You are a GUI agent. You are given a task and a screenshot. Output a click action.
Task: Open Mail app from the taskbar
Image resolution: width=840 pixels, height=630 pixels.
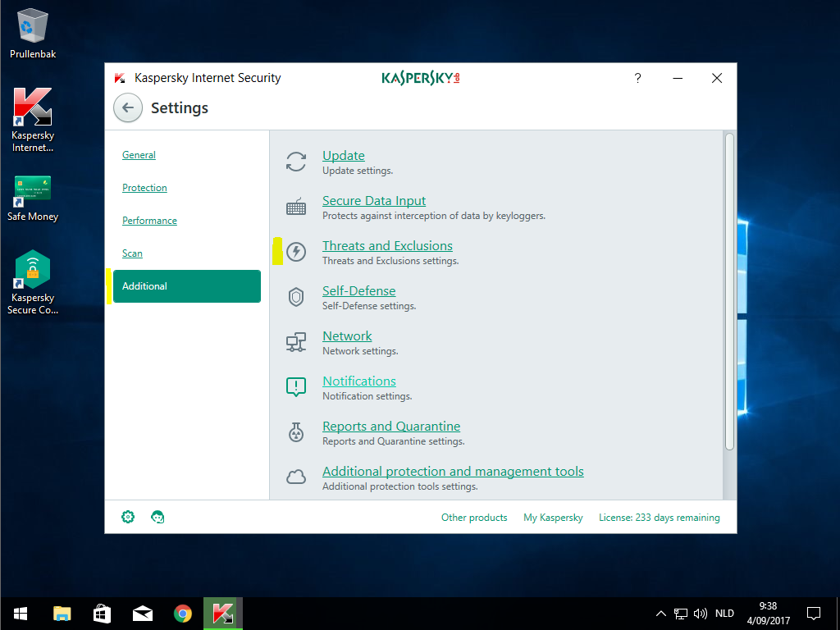tap(143, 614)
